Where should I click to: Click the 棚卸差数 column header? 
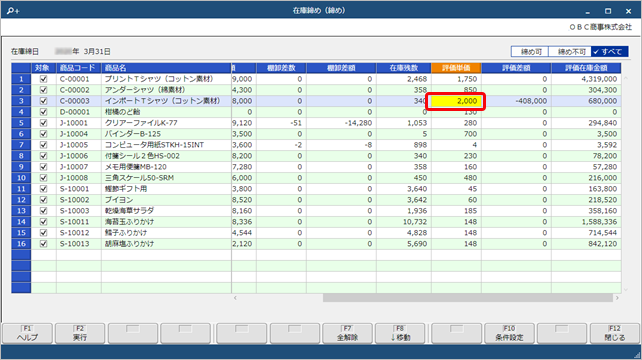pos(281,68)
